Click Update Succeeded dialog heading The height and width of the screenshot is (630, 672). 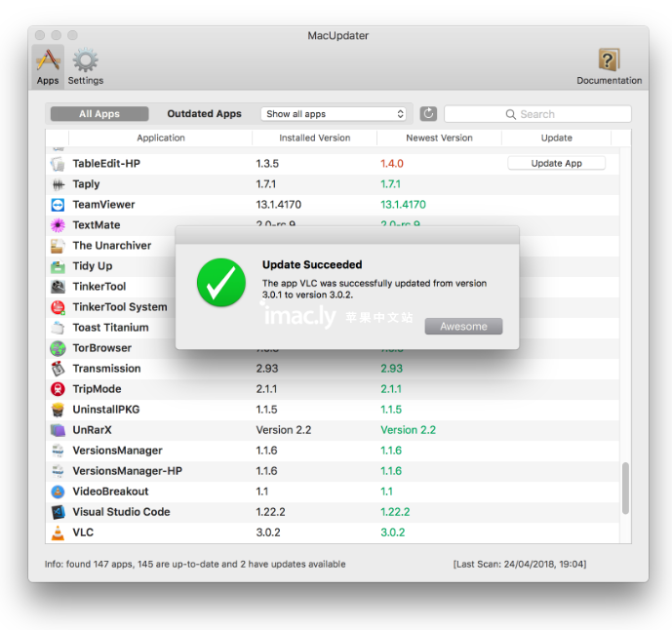(312, 265)
